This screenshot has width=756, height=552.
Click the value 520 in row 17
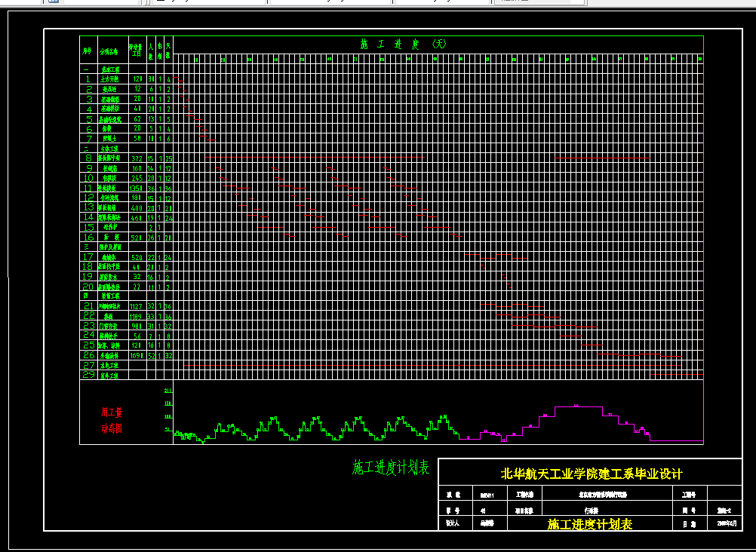[137, 258]
